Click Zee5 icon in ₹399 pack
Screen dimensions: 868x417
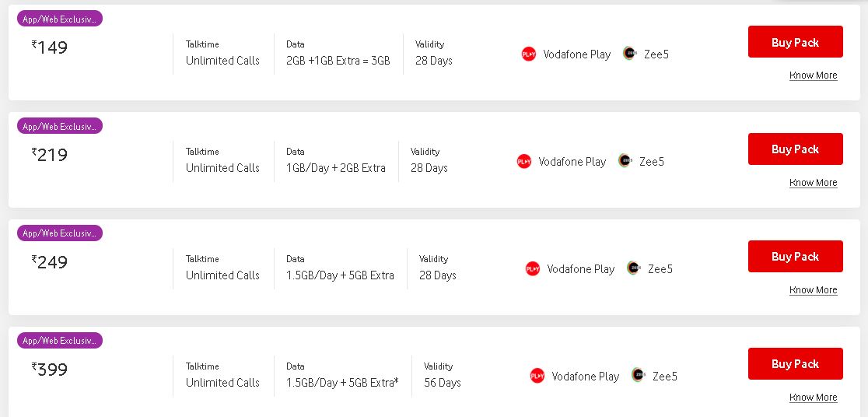click(x=639, y=375)
